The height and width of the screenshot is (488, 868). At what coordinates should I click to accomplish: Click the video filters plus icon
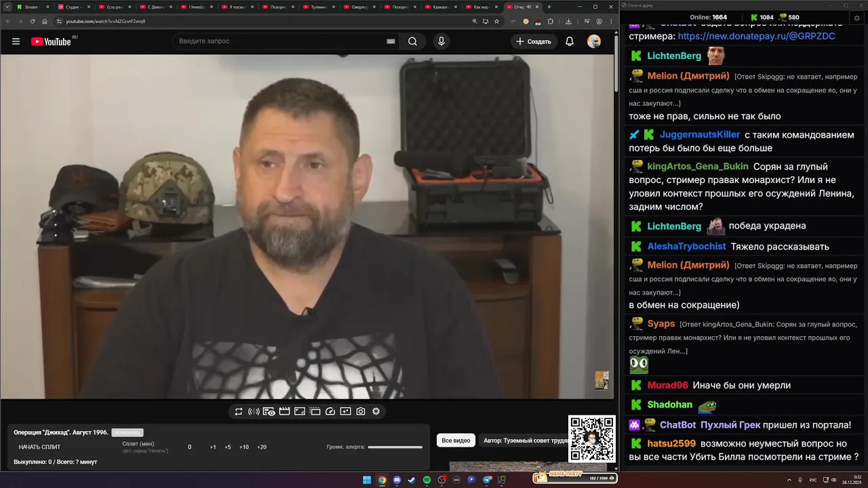pos(345,411)
